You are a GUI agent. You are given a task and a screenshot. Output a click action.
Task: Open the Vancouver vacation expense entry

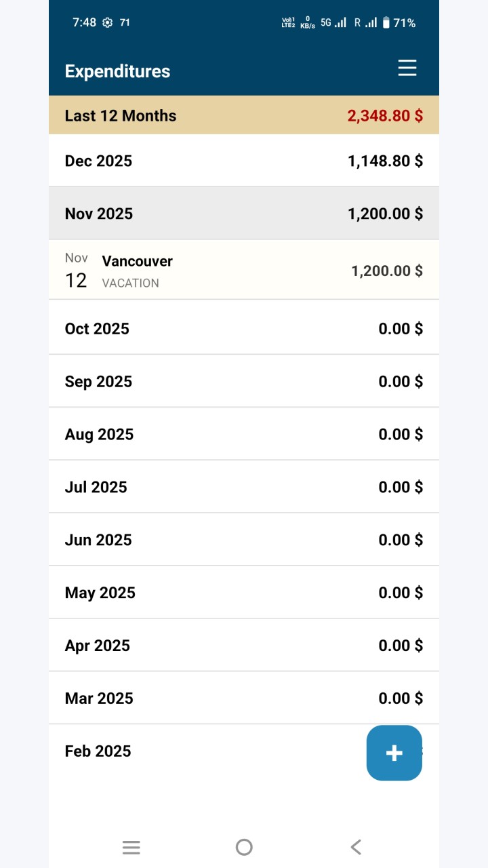244,271
